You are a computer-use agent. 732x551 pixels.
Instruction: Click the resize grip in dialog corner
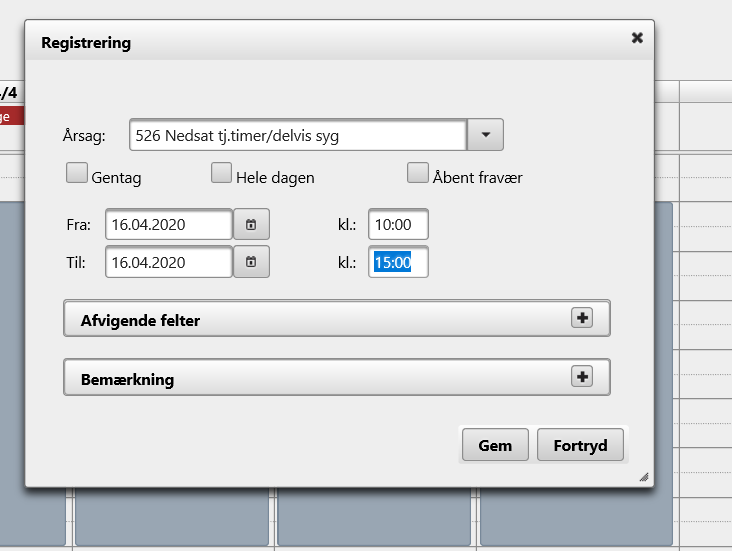644,477
